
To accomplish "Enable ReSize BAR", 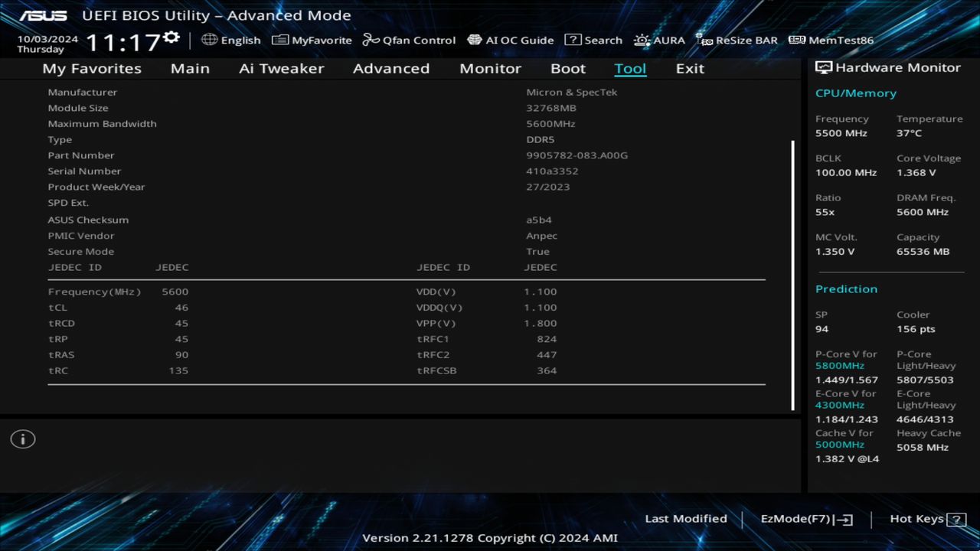I will (x=737, y=40).
